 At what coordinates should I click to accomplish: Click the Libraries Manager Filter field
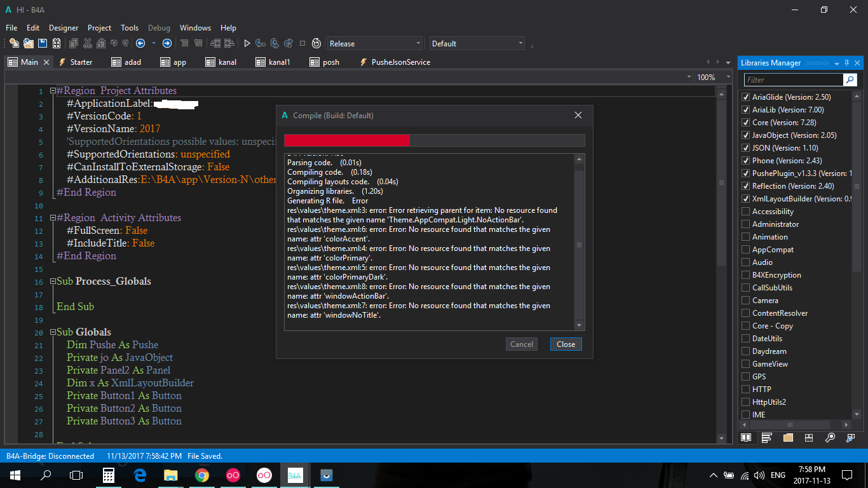[x=794, y=80]
